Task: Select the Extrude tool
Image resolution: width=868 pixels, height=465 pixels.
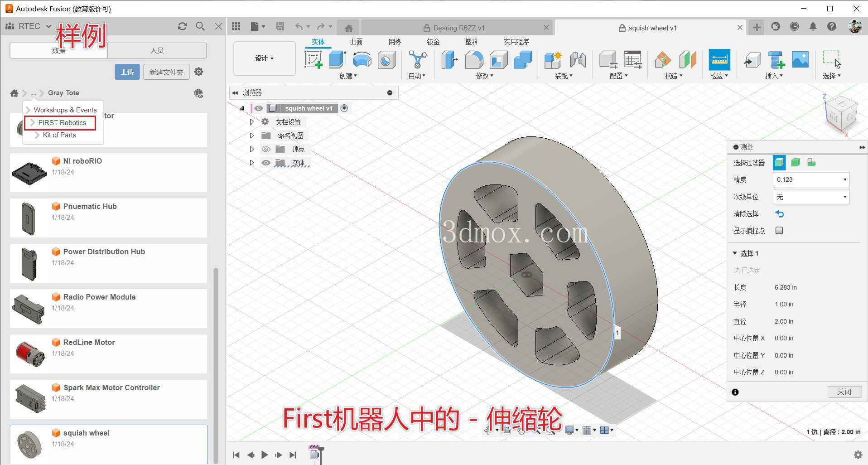Action: [338, 60]
